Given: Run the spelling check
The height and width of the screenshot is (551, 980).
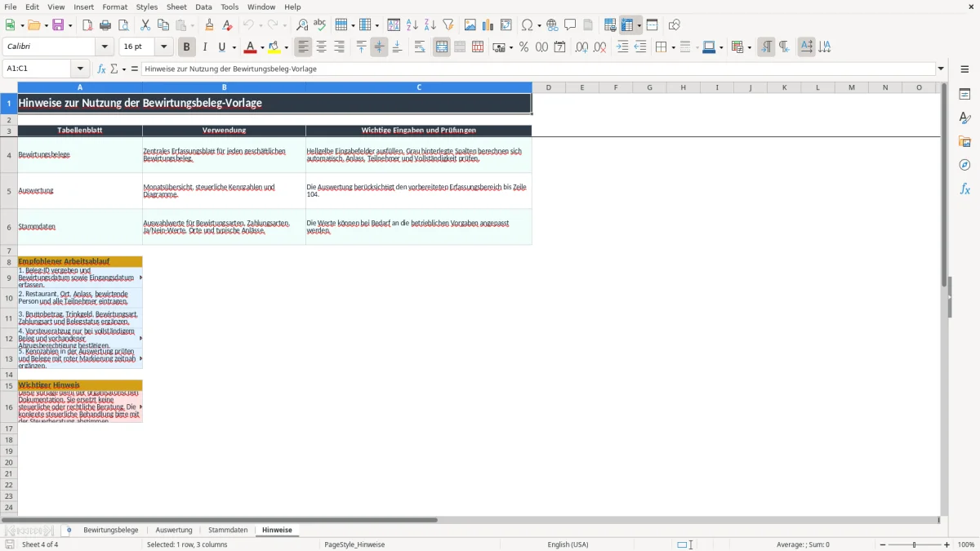Looking at the screenshot, I should coord(320,25).
